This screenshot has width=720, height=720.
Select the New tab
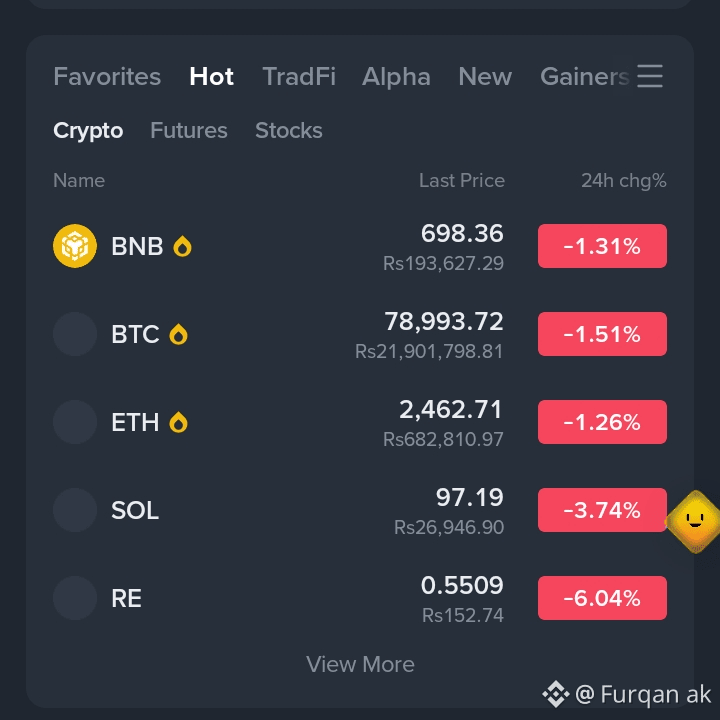(485, 76)
